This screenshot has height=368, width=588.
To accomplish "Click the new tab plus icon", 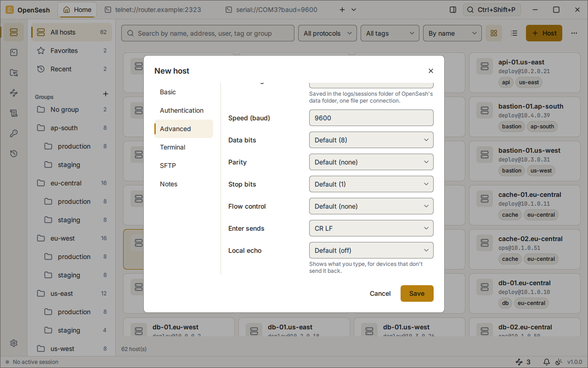I will 342,10.
